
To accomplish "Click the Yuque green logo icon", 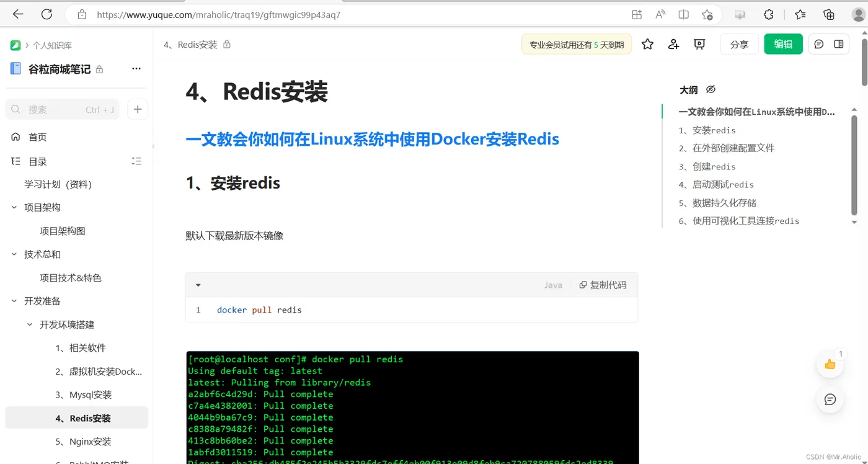I will (15, 45).
